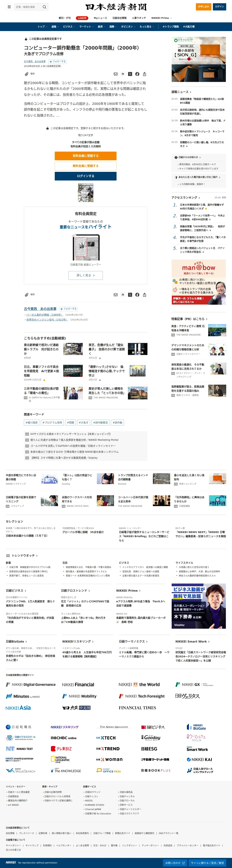Click 無料会員に登録する button
Viewport: 232px width, 868px height.
86,166
